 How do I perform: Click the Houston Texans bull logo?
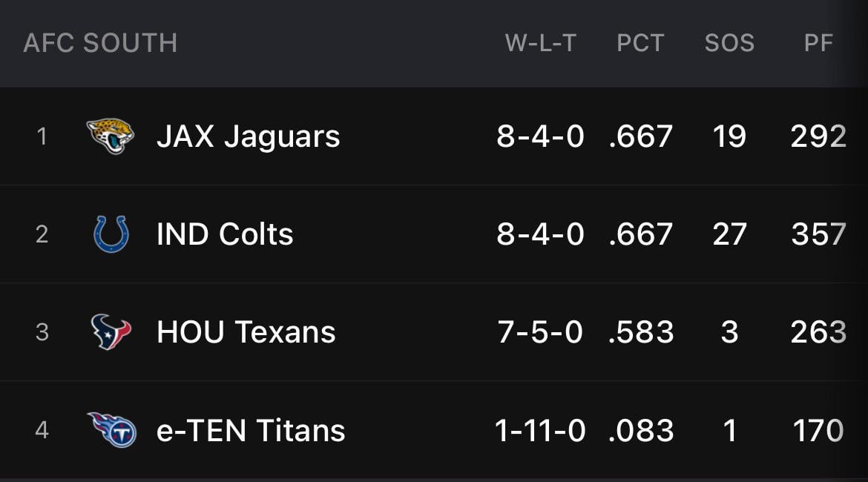coord(110,331)
